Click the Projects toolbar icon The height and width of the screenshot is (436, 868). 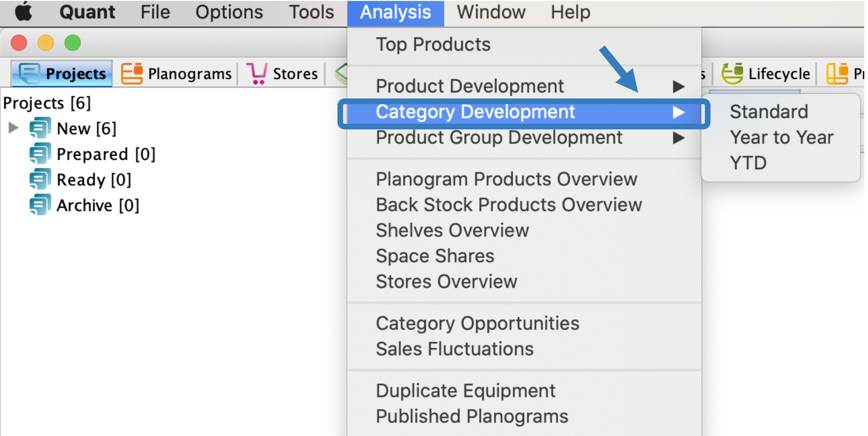click(x=30, y=74)
